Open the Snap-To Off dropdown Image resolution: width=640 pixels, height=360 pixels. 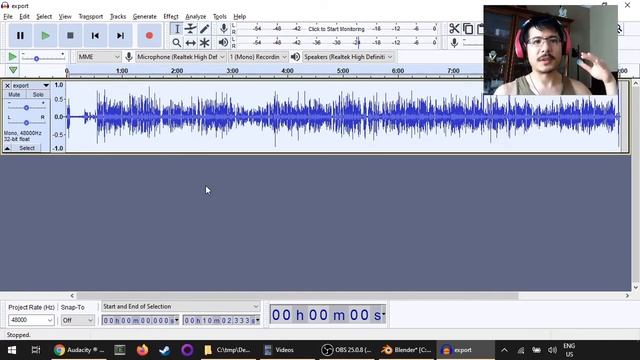click(x=78, y=320)
